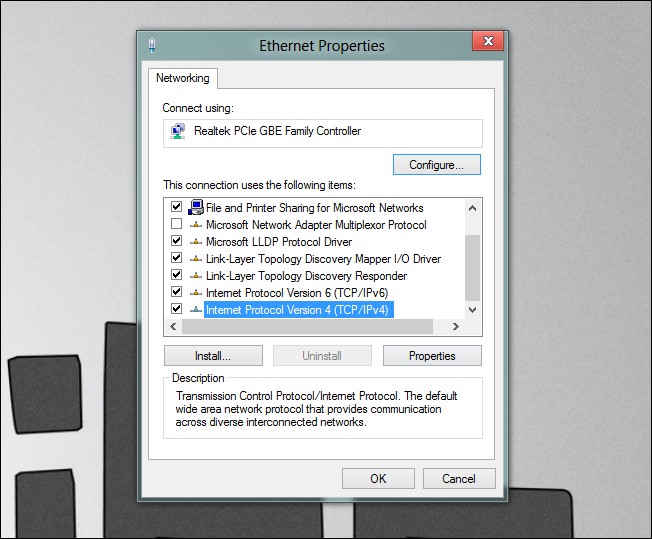Click the horizontal scroll right arrow
This screenshot has width=652, height=539.
click(x=456, y=326)
